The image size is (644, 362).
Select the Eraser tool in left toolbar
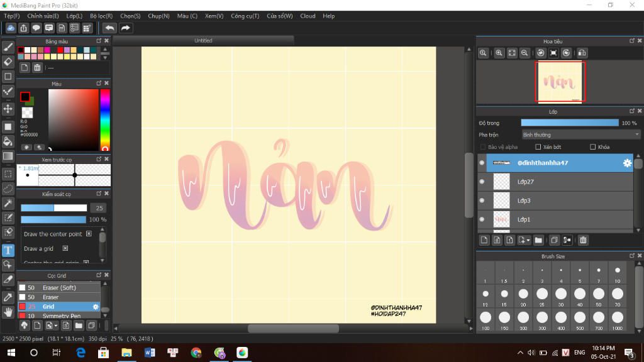(8, 62)
